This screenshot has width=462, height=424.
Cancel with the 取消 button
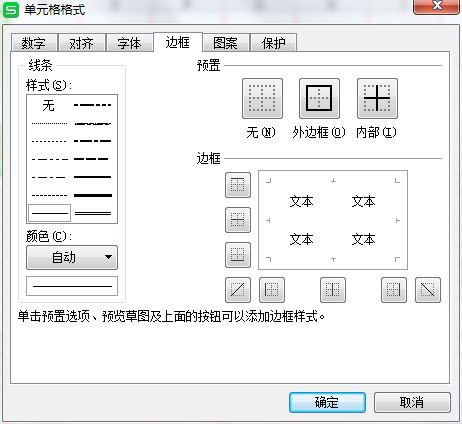point(412,402)
